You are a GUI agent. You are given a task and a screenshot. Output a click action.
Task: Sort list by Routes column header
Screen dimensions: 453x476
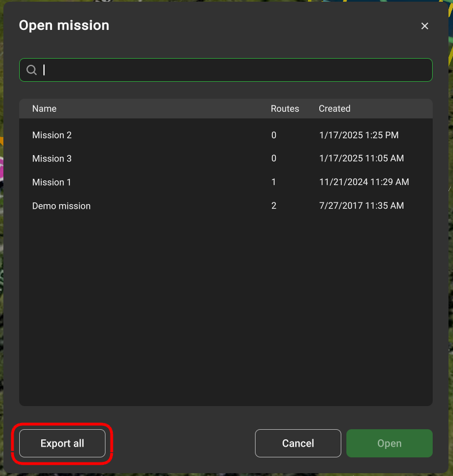285,109
